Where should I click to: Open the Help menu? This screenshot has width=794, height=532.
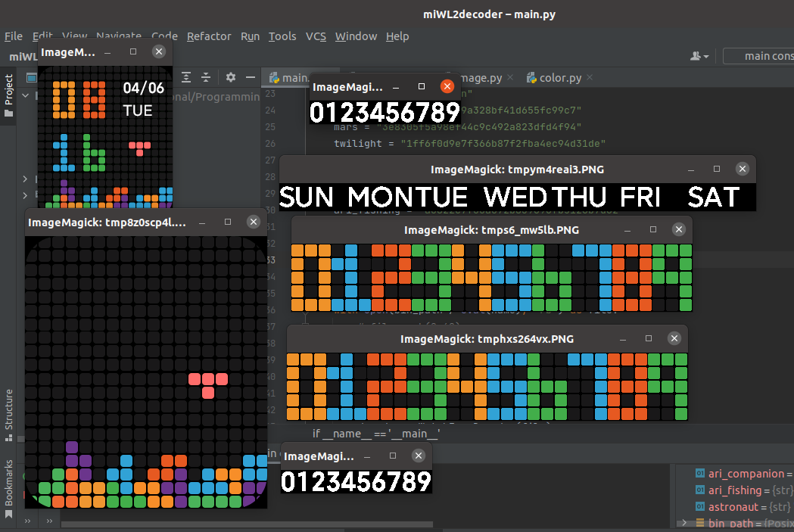coord(397,36)
